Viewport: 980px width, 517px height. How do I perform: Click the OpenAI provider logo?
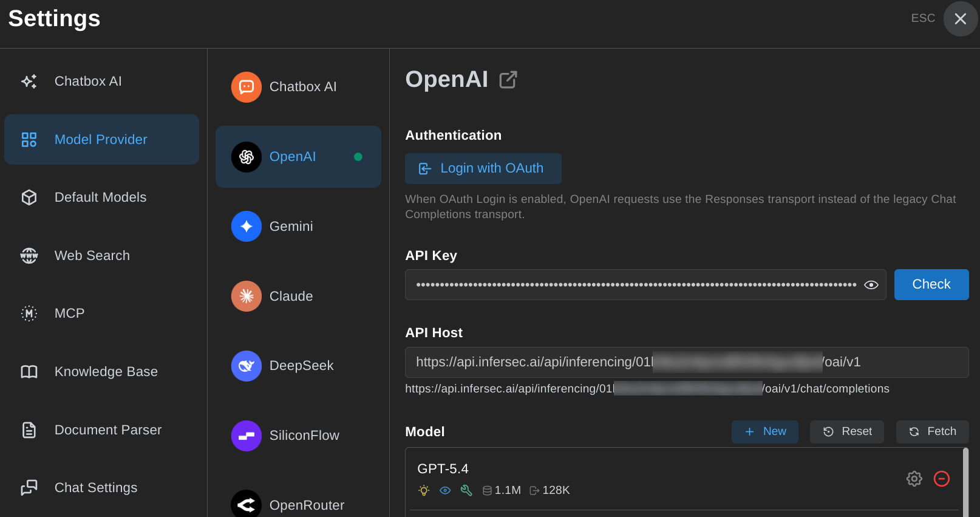point(247,157)
